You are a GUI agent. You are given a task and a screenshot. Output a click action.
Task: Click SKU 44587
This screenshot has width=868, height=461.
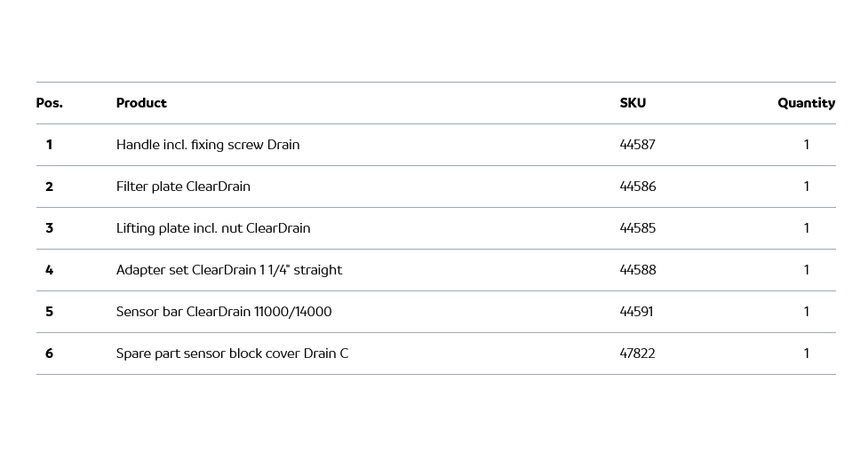[637, 145]
